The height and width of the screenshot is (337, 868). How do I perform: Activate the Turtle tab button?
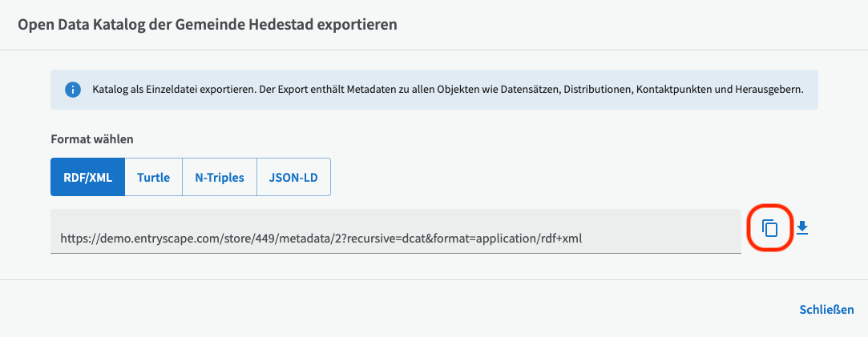[x=153, y=177]
